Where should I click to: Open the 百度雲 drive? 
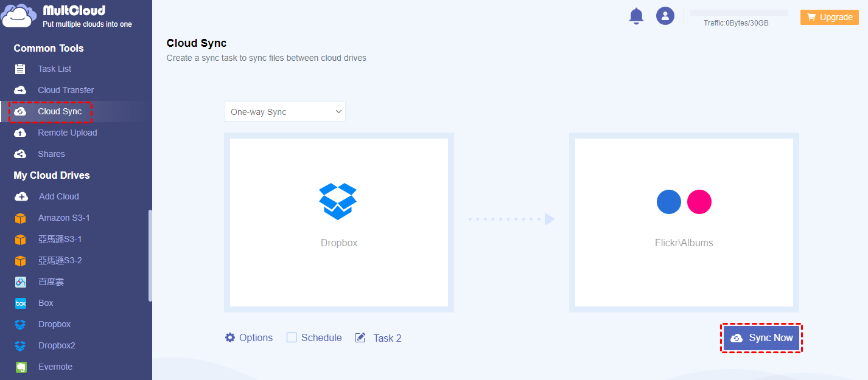coord(51,282)
